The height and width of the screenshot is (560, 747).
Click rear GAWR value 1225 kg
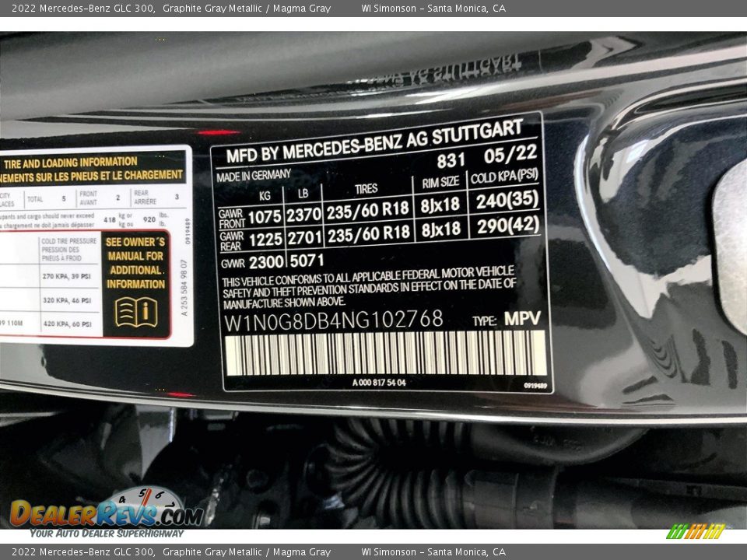pyautogui.click(x=266, y=240)
